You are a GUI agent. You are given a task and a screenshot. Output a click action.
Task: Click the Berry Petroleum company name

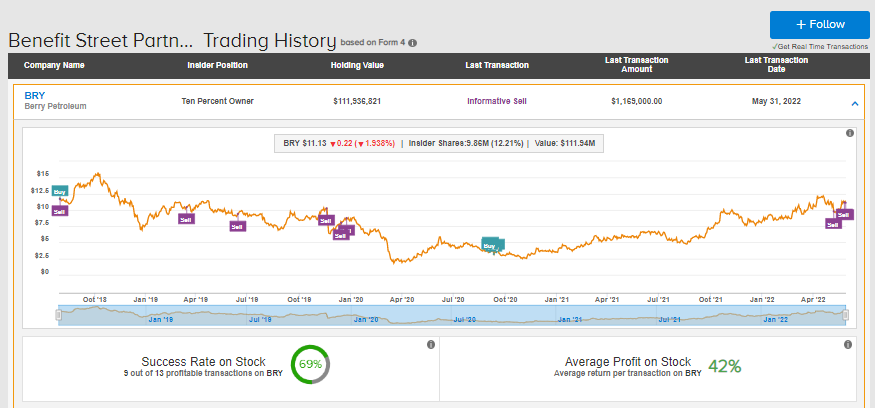pos(55,106)
